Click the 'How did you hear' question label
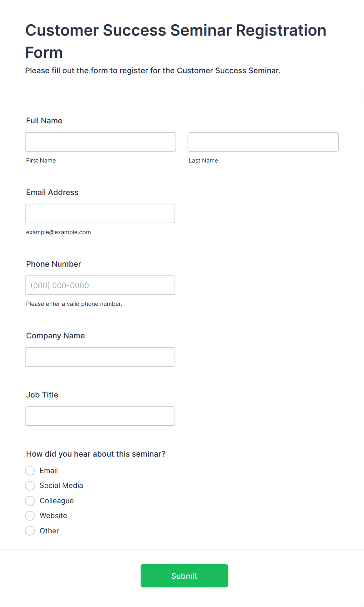The height and width of the screenshot is (607, 364). coord(96,454)
